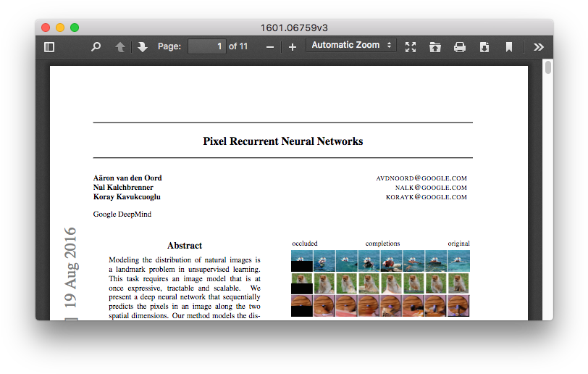Click the page number input field
Screen dimensions: 588x374
(207, 46)
